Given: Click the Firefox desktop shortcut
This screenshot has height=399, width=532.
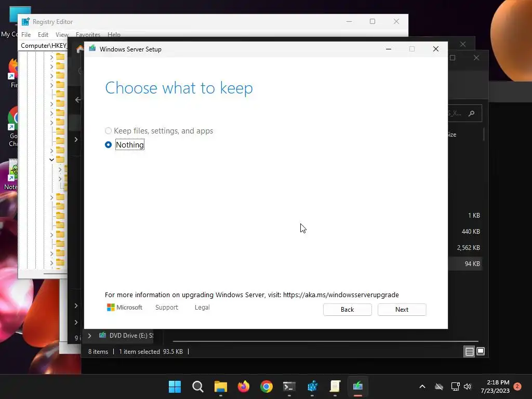Looking at the screenshot, I should click(x=13, y=73).
